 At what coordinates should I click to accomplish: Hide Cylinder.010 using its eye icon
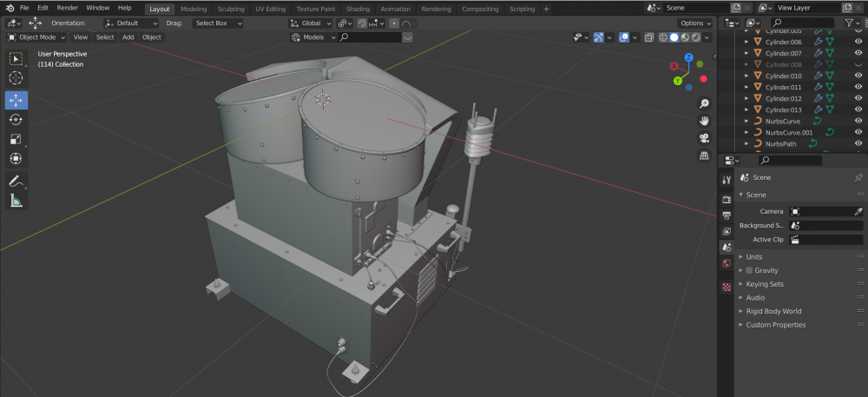tap(858, 76)
